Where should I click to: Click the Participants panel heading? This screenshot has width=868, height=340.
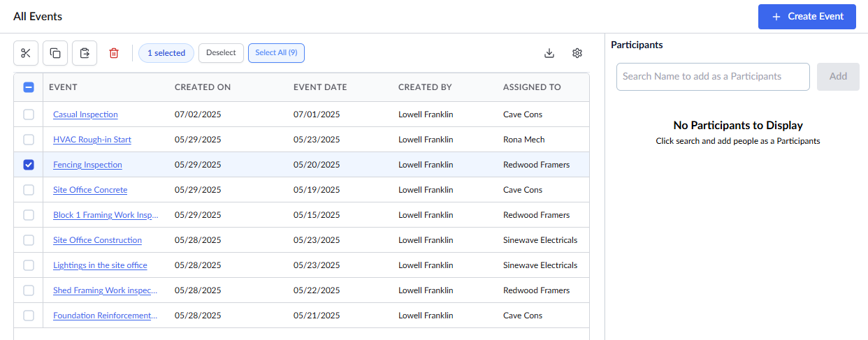click(637, 45)
